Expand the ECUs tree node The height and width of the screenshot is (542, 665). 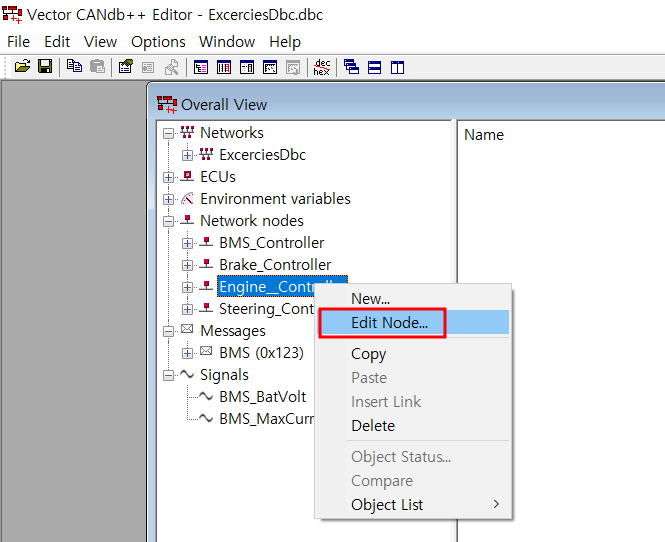point(168,178)
